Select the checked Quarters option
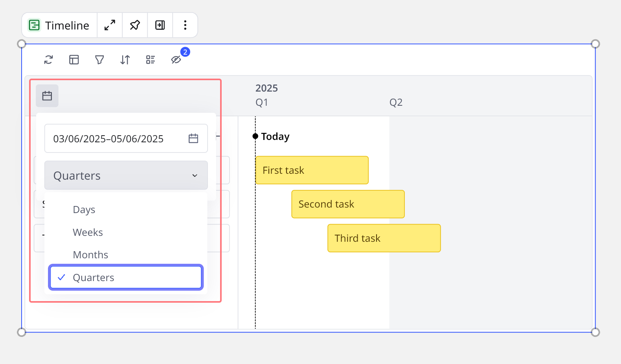Viewport: 621px width, 364px height. (x=126, y=278)
